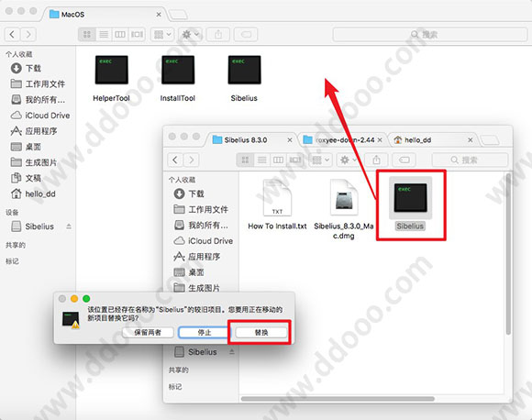Select InstallTool exec file

click(x=178, y=79)
